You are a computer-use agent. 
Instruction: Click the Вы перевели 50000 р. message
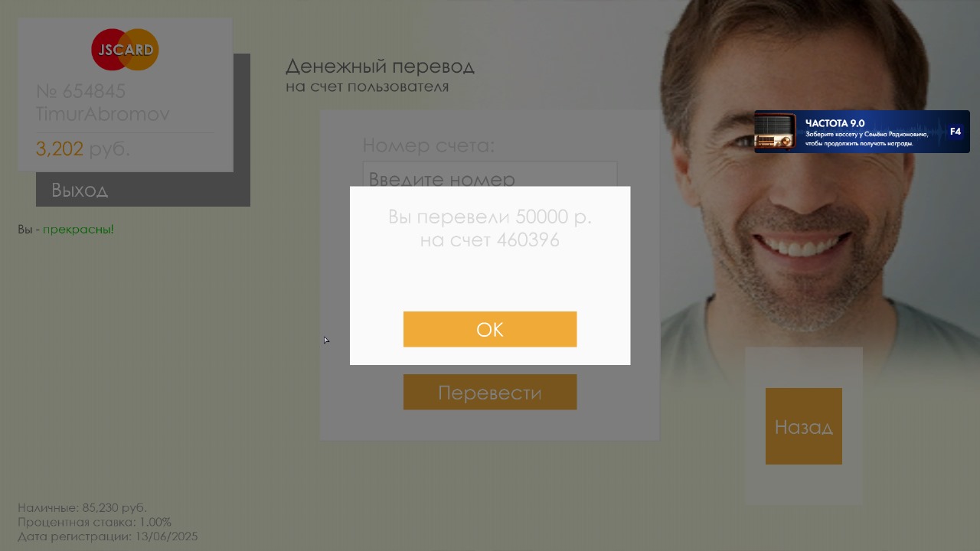point(490,217)
